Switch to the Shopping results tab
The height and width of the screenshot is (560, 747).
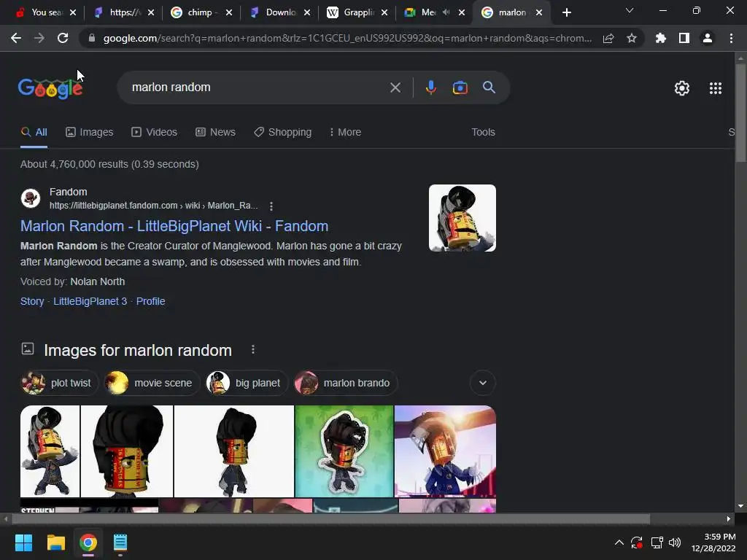point(282,133)
